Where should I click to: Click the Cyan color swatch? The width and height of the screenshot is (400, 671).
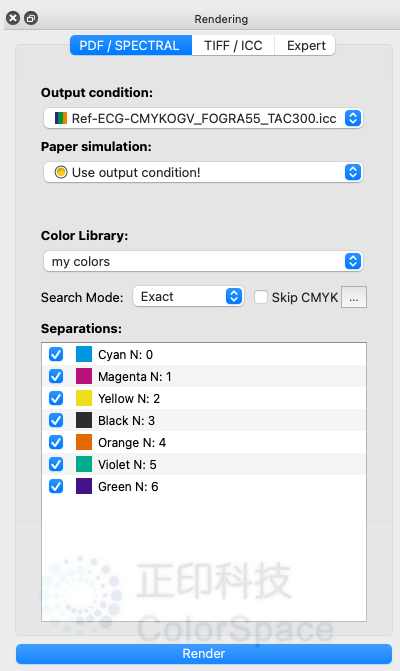coord(84,354)
